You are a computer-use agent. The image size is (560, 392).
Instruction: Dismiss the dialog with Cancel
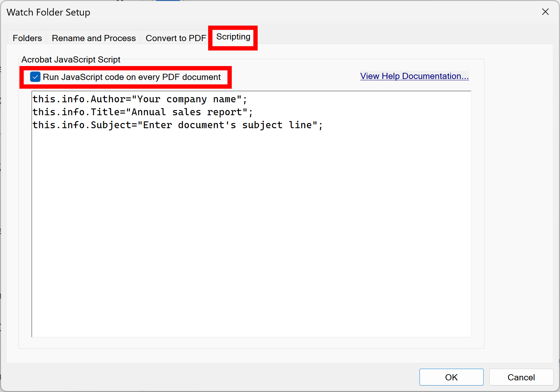(x=521, y=377)
